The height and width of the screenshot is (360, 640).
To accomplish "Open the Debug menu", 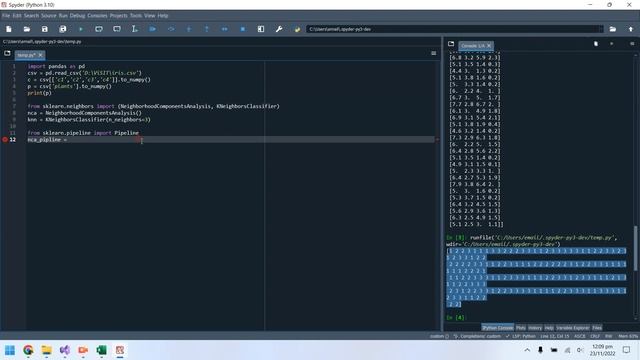I will coord(77,16).
